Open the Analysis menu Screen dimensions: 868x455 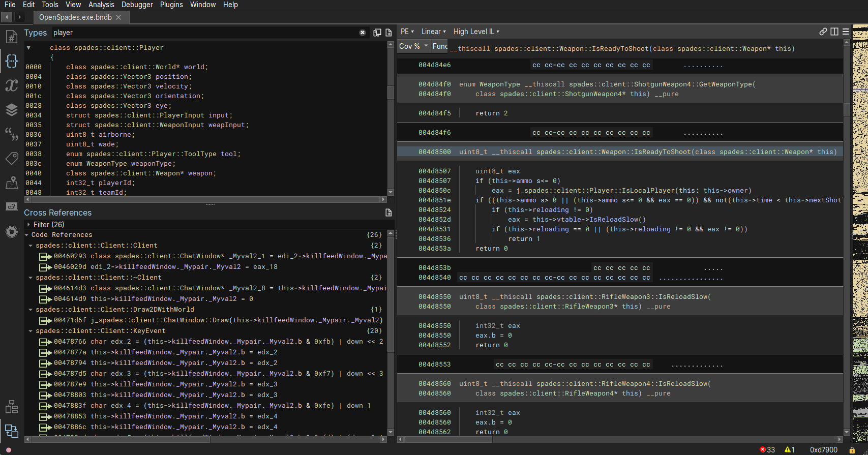point(101,5)
